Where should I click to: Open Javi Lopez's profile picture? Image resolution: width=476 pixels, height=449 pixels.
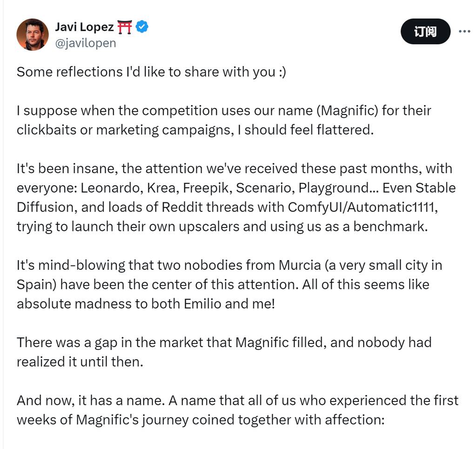pyautogui.click(x=33, y=34)
